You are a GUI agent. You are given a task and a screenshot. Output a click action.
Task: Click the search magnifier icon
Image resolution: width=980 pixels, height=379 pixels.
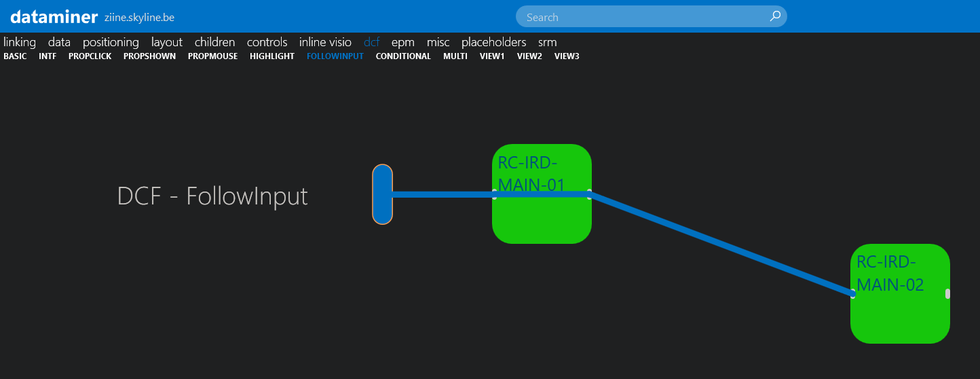tap(775, 16)
